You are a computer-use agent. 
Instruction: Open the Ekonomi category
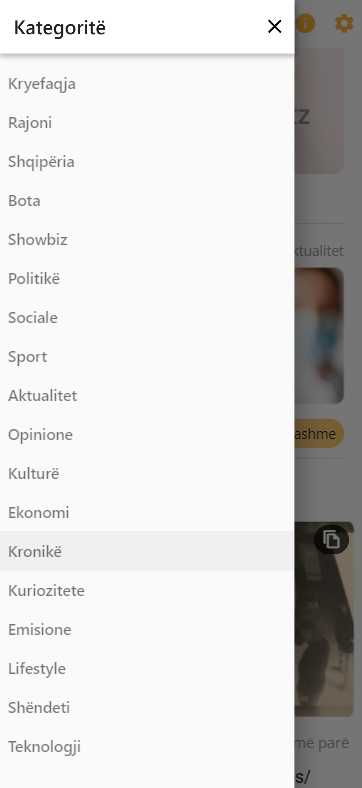click(147, 513)
